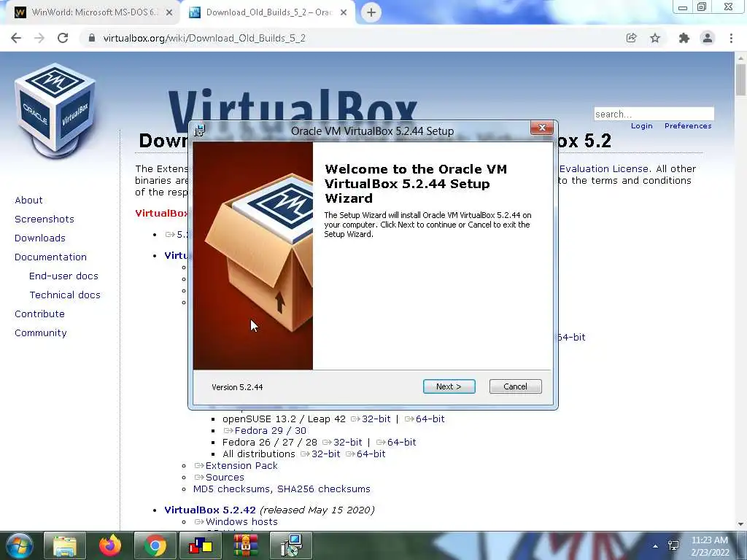The image size is (747, 560).
Task: Switch to the installer taskbar icon
Action: (291, 545)
